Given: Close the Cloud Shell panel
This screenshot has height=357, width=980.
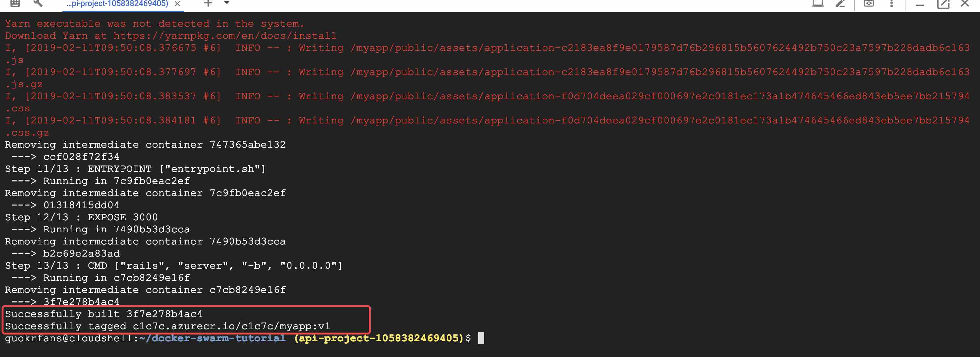Looking at the screenshot, I should tap(964, 3).
